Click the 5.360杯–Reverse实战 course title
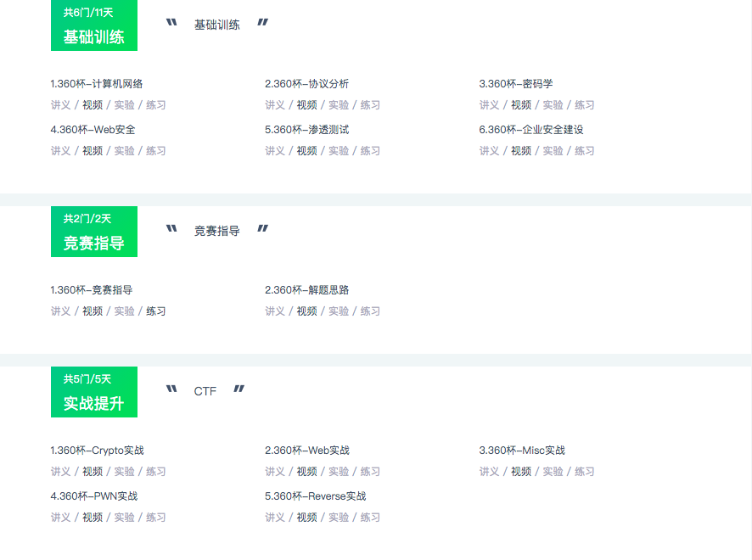The image size is (752, 560). tap(316, 496)
